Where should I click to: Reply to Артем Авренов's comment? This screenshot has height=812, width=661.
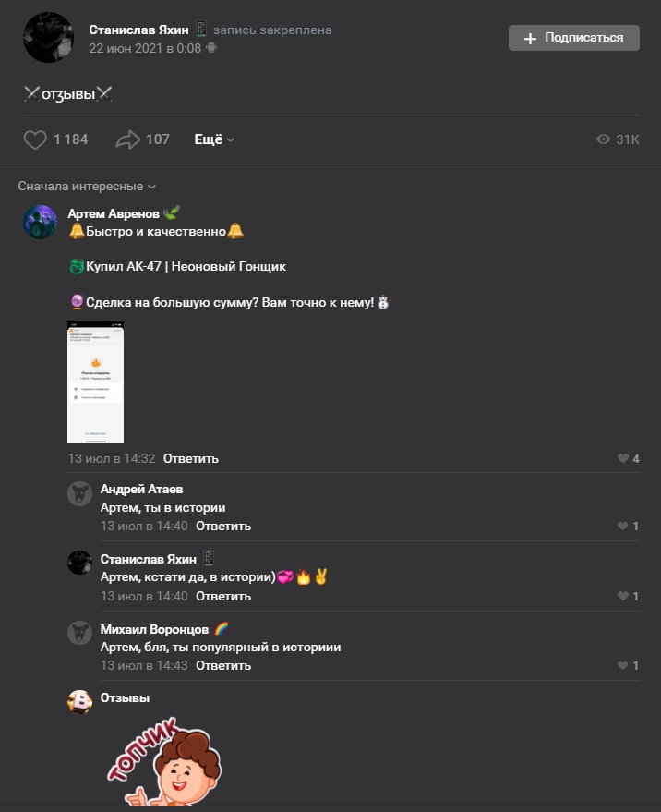(x=190, y=458)
